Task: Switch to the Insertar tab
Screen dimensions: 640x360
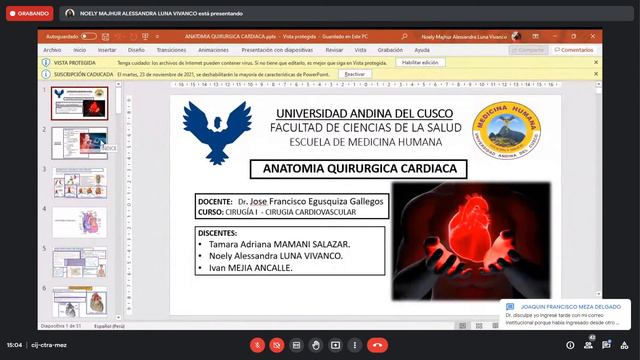Action: pyautogui.click(x=107, y=50)
